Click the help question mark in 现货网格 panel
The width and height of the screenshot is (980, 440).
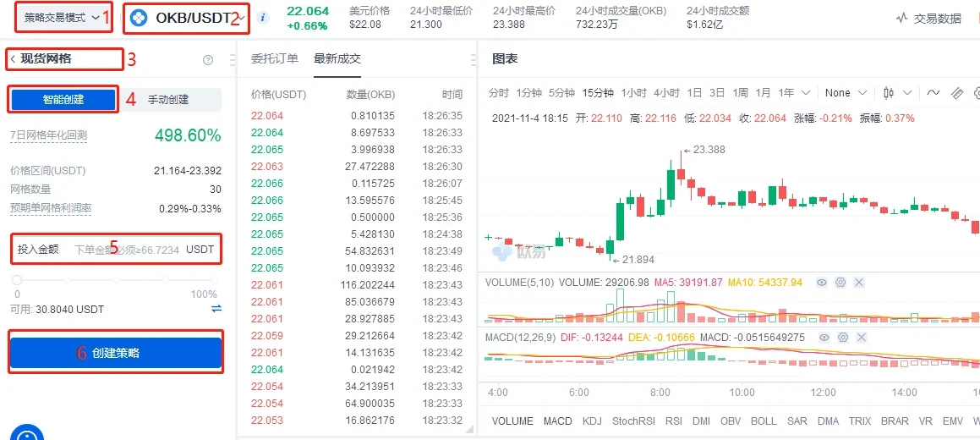(208, 60)
